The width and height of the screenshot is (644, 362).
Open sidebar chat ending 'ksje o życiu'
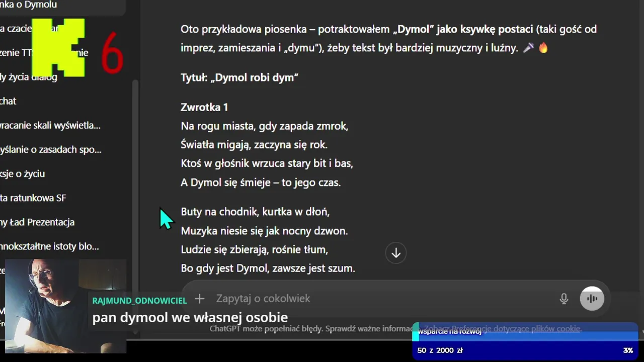point(23,173)
